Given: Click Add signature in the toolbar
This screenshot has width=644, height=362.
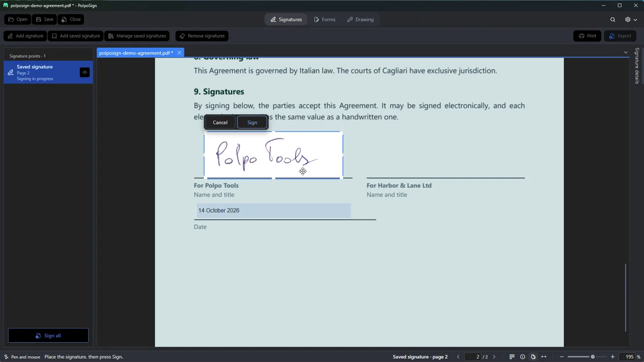Looking at the screenshot, I should 25,36.
